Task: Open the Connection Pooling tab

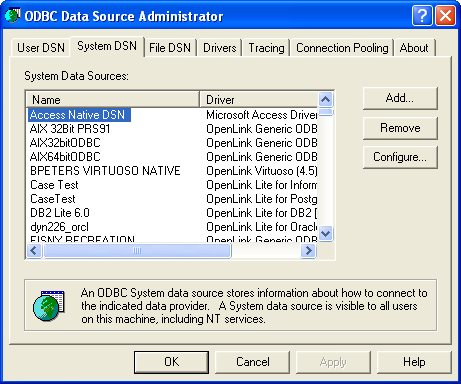Action: [342, 48]
